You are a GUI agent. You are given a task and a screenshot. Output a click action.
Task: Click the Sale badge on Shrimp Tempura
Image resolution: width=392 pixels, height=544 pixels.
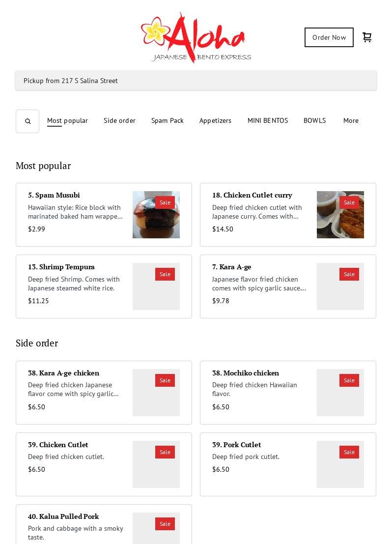165,274
